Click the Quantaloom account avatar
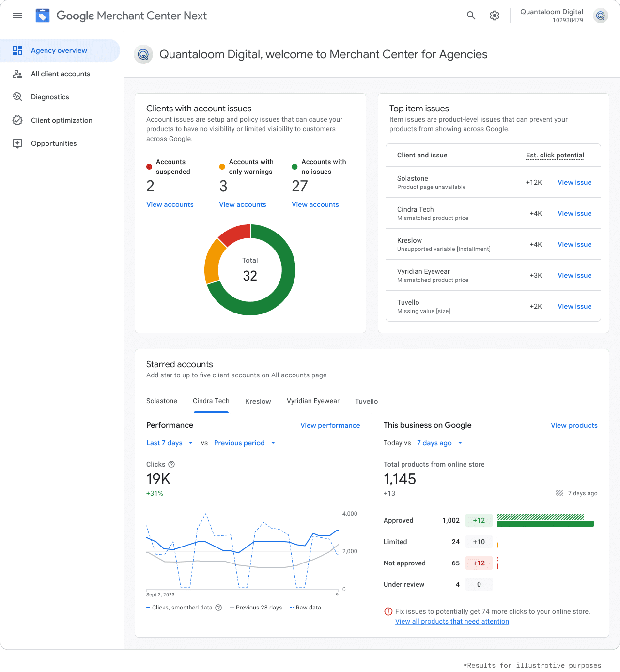This screenshot has height=672, width=620. pos(601,16)
